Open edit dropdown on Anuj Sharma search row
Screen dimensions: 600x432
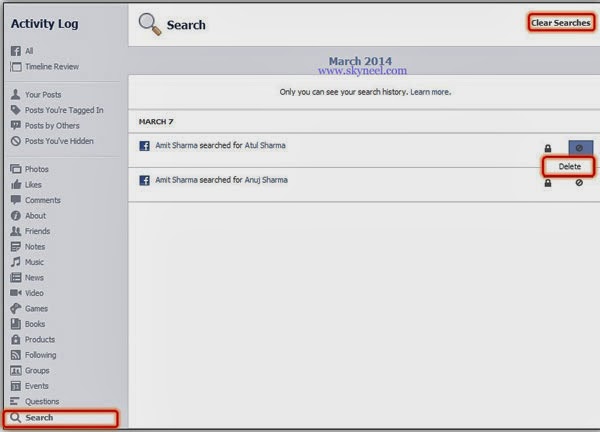pyautogui.click(x=579, y=183)
